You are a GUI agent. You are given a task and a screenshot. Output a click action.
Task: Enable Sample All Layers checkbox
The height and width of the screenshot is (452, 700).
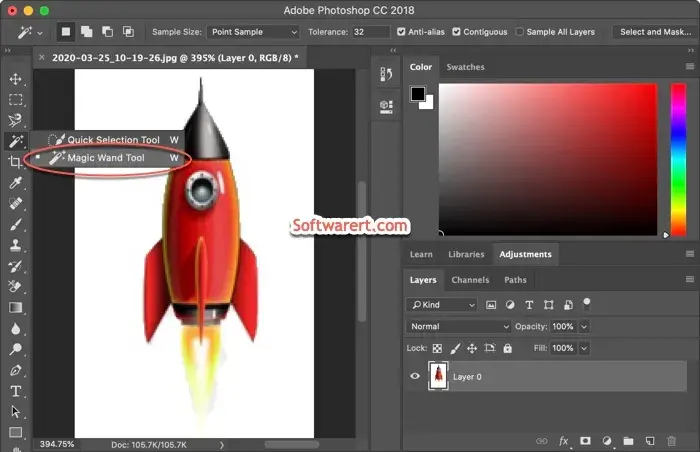pos(520,32)
